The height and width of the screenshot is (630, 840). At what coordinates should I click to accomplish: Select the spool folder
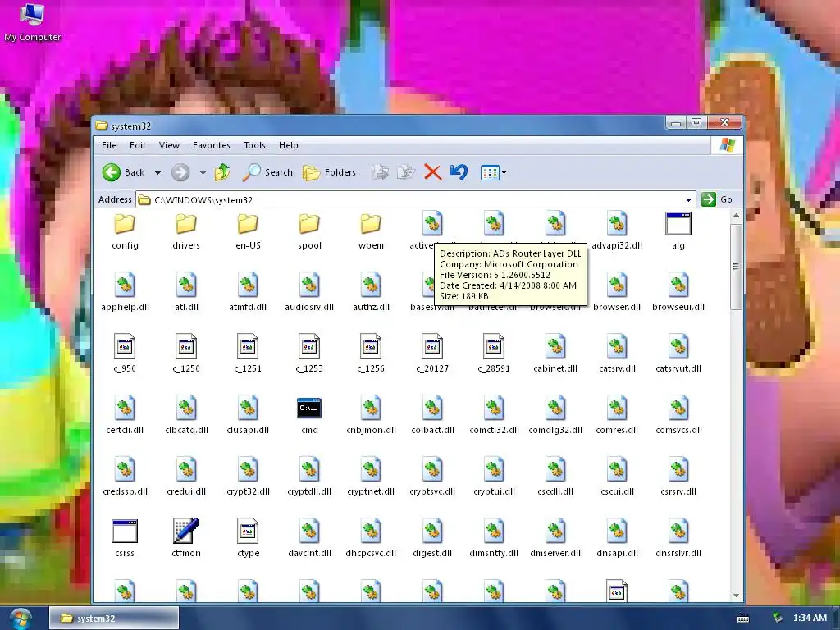[309, 231]
